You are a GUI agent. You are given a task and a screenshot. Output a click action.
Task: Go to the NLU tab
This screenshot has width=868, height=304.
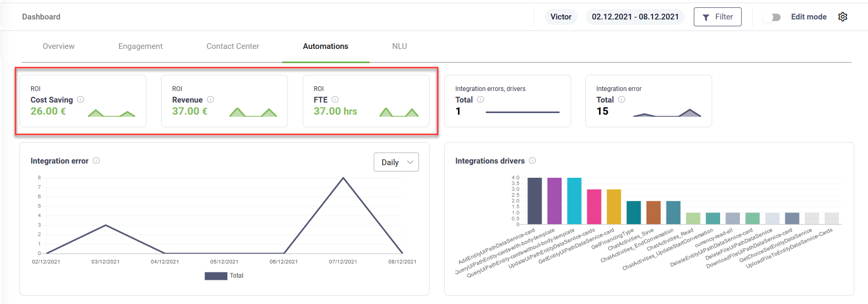click(400, 46)
